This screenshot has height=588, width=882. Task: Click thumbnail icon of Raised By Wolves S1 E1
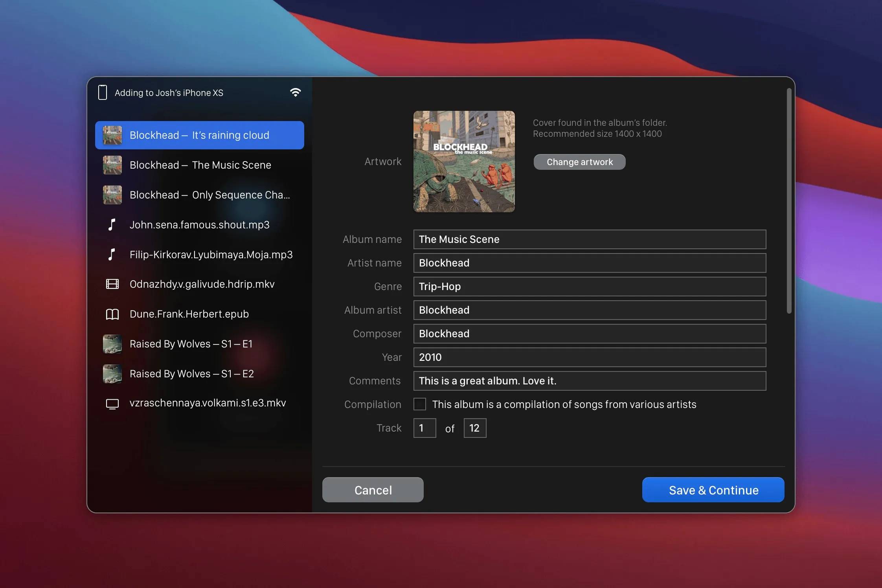(112, 344)
